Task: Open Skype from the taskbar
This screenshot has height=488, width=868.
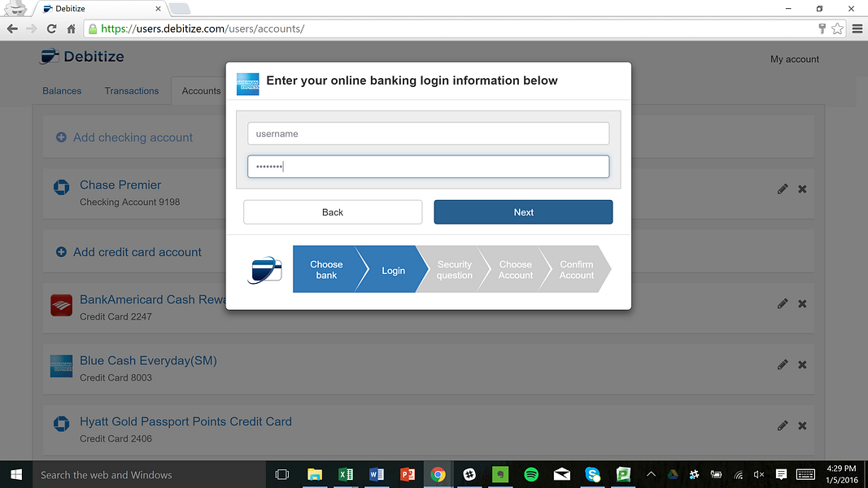Action: coord(592,475)
